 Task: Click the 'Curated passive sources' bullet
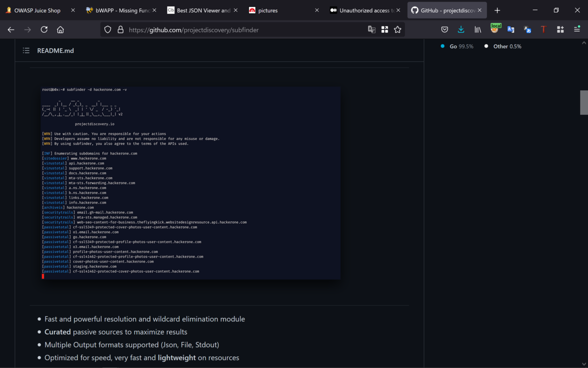pyautogui.click(x=116, y=332)
